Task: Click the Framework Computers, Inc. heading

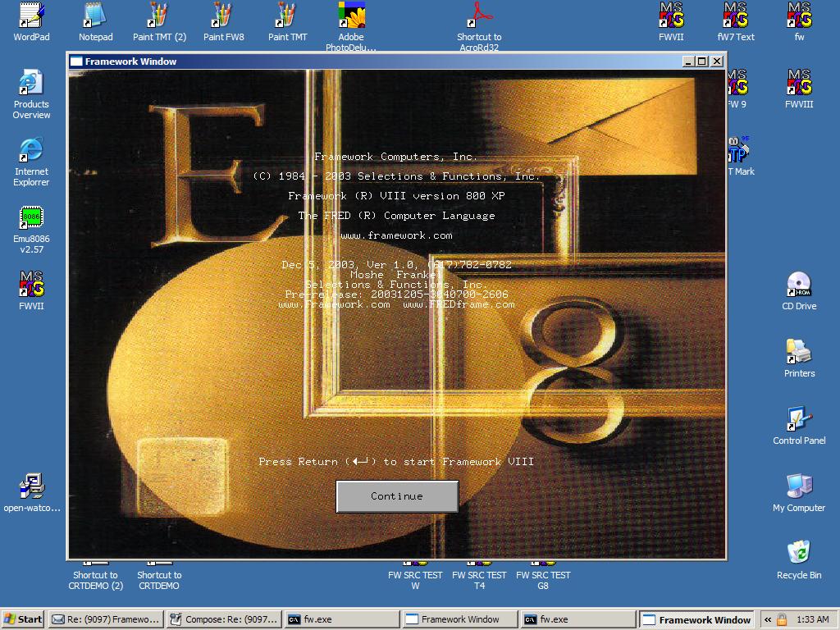Action: point(395,157)
